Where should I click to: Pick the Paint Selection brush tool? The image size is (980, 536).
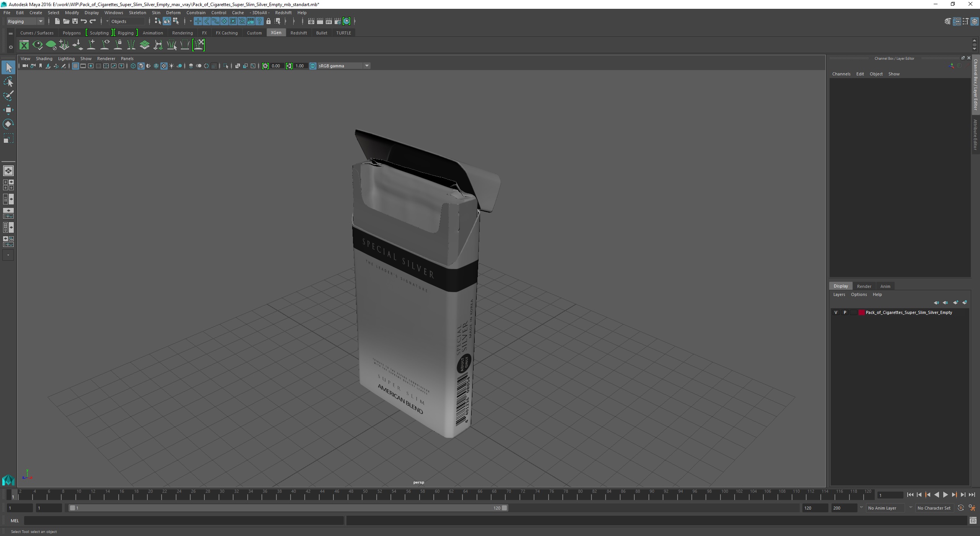[x=8, y=96]
